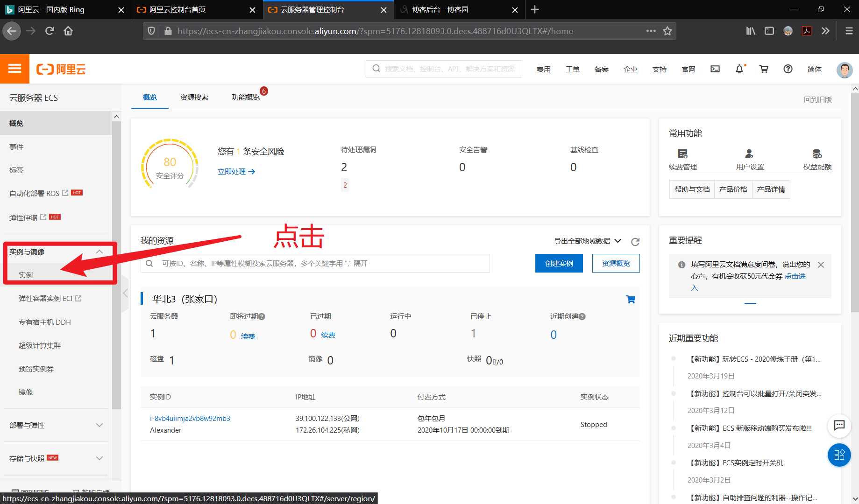
Task: Open 用户设置 shortcut icon
Action: coord(749,154)
